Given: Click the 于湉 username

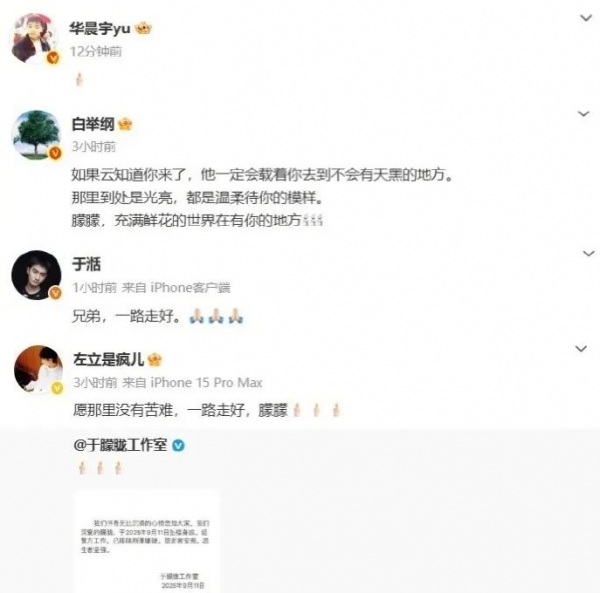Looking at the screenshot, I should click(x=86, y=264).
